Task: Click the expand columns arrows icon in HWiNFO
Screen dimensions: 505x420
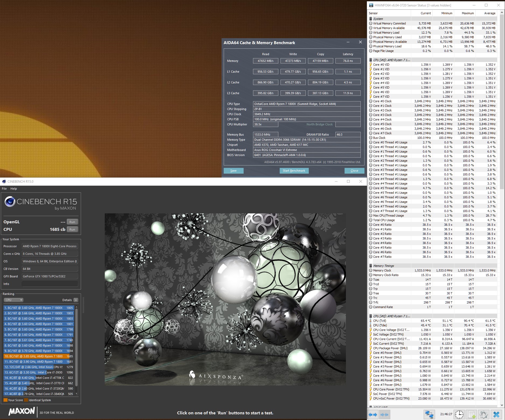Action: pyautogui.click(x=373, y=415)
